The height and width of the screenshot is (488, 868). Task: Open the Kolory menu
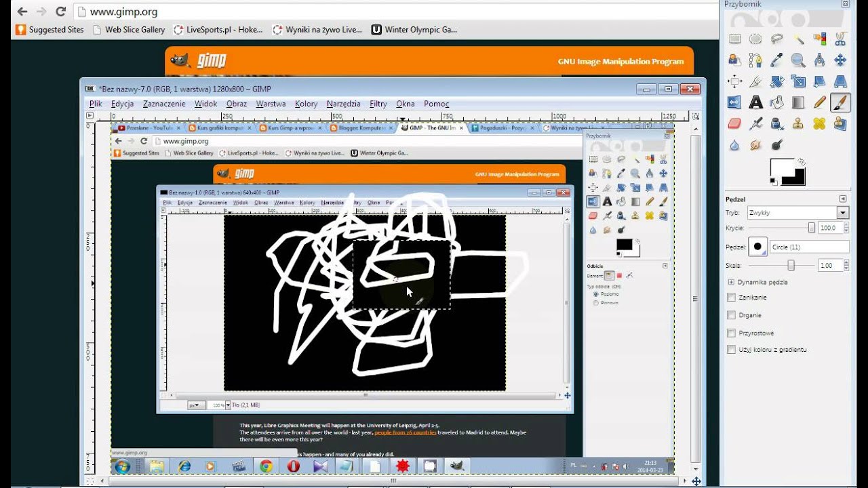pyautogui.click(x=306, y=104)
